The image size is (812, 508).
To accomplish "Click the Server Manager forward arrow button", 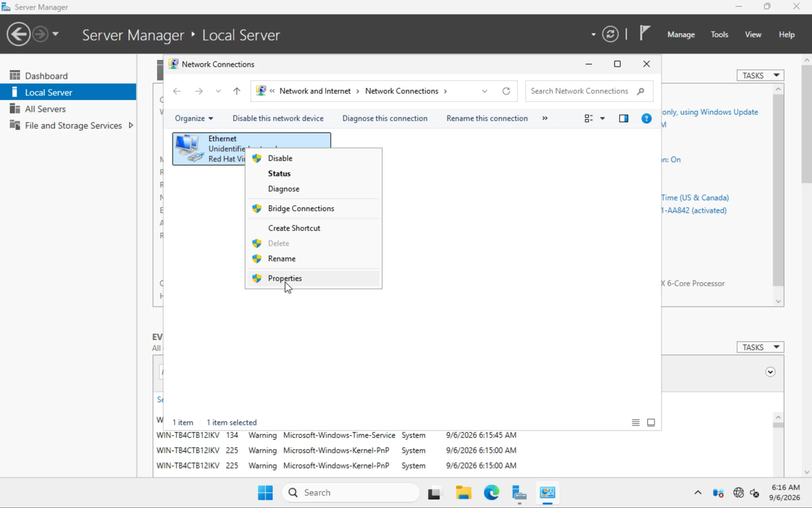I will click(41, 34).
